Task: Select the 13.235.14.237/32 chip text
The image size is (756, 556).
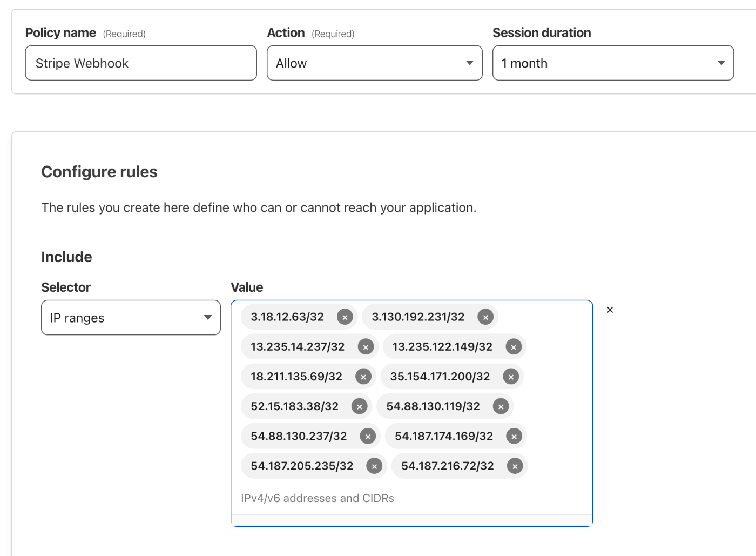Action: click(x=298, y=346)
